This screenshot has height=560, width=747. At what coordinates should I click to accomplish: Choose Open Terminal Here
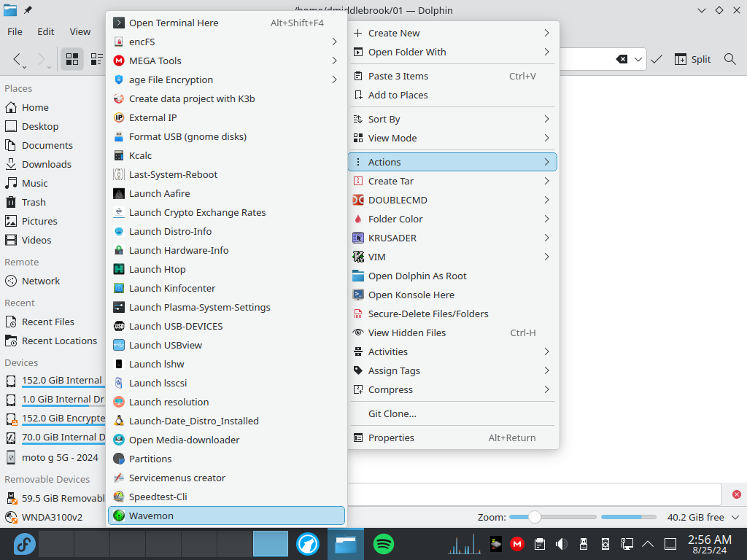(x=226, y=23)
